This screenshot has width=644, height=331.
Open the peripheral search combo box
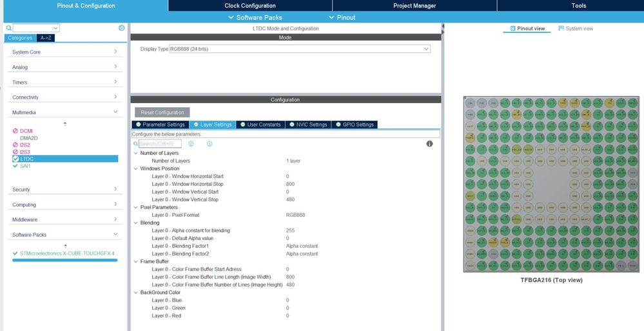coord(36,28)
